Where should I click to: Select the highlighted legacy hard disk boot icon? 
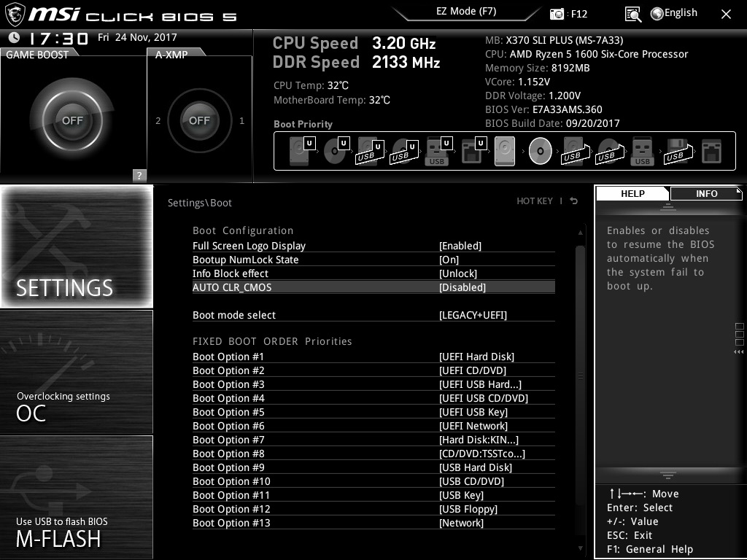tap(505, 151)
